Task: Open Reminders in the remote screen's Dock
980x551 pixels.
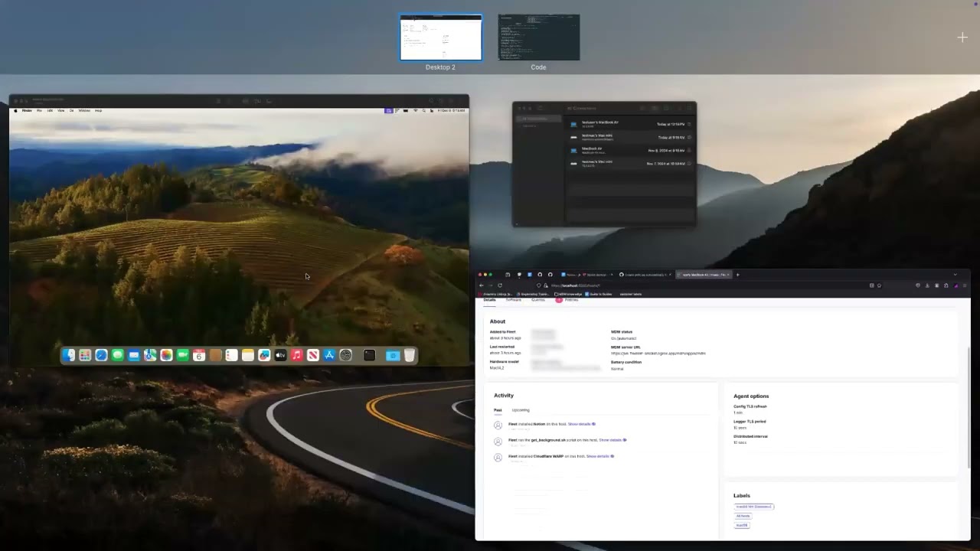Action: tap(231, 355)
